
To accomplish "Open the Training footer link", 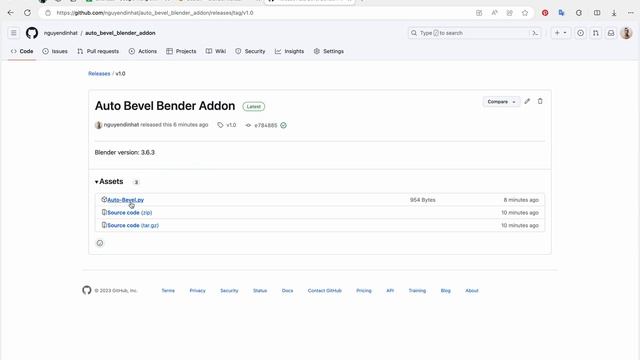I will [417, 291].
